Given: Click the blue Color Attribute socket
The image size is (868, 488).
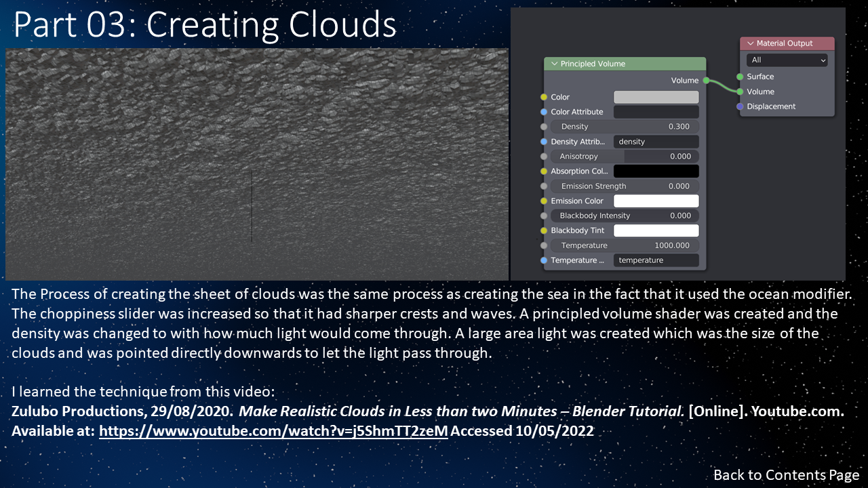Looking at the screenshot, I should pos(544,112).
